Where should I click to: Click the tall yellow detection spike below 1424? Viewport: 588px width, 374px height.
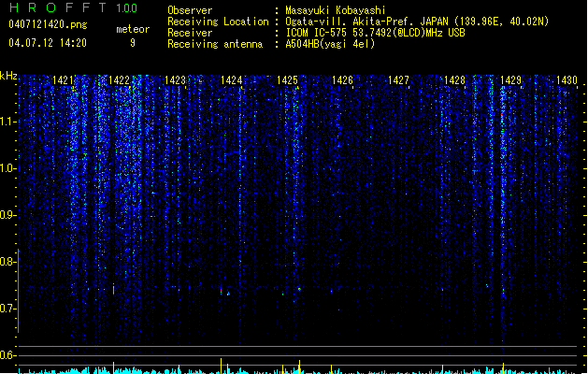pyautogui.click(x=222, y=366)
